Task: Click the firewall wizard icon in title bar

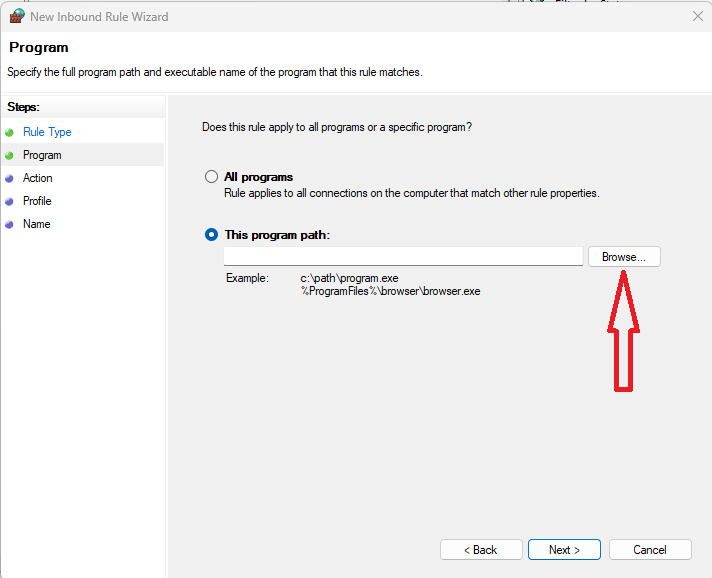Action: tap(16, 16)
